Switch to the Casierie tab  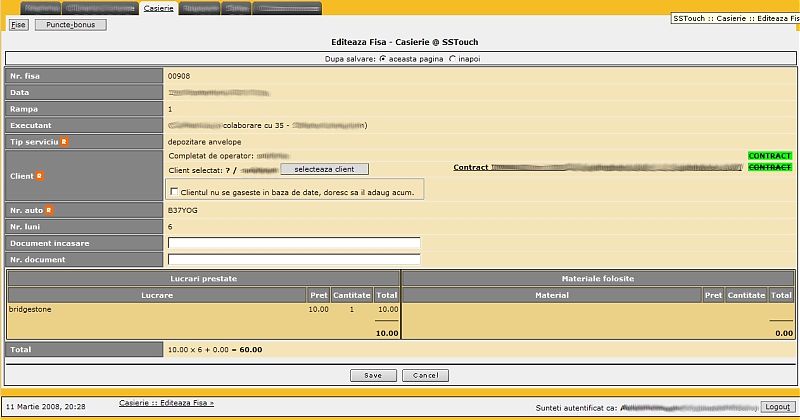pos(159,8)
